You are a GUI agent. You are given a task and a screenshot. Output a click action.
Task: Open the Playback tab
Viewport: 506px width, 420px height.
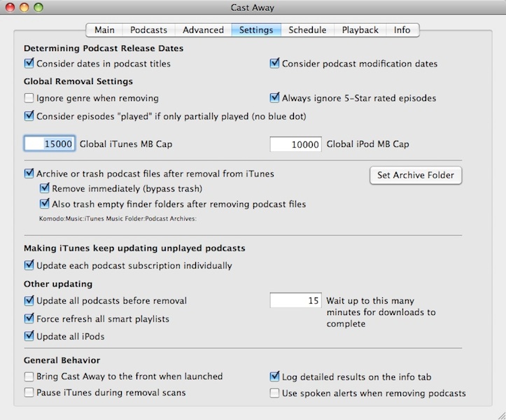pos(360,30)
